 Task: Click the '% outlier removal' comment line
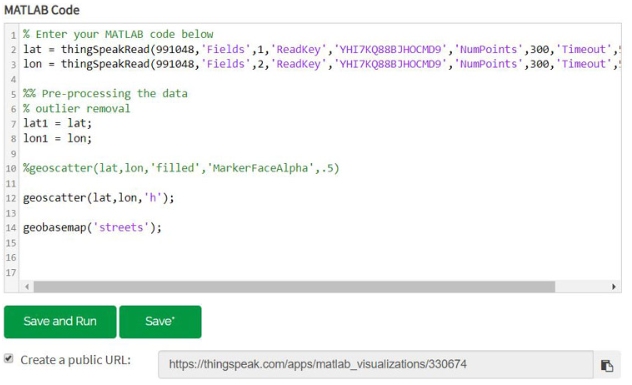tap(77, 108)
